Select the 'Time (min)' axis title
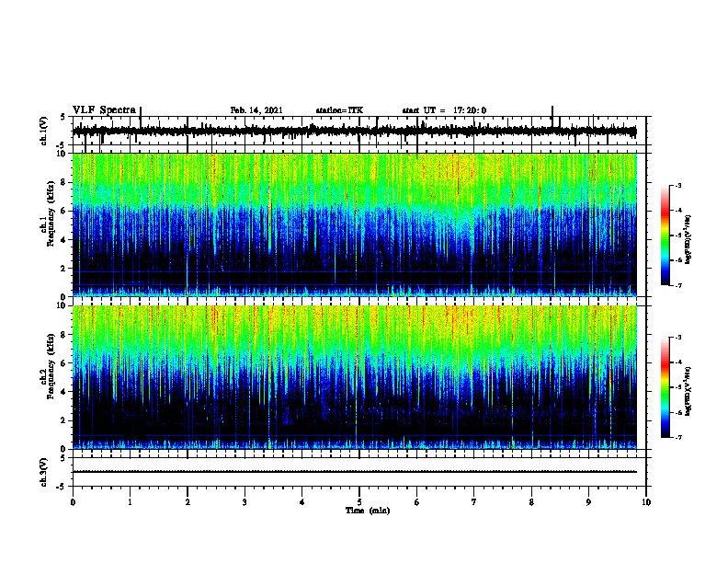Image resolution: width=728 pixels, height=563 pixels. point(368,511)
